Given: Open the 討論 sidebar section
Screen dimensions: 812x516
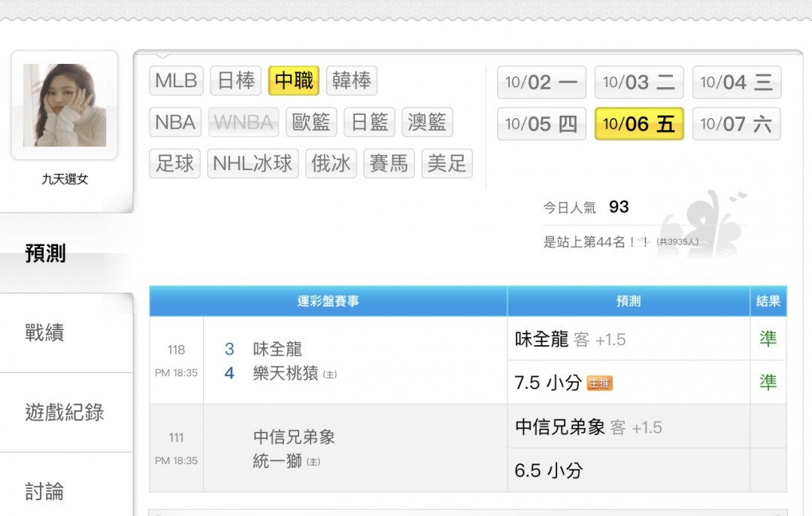Looking at the screenshot, I should click(44, 491).
